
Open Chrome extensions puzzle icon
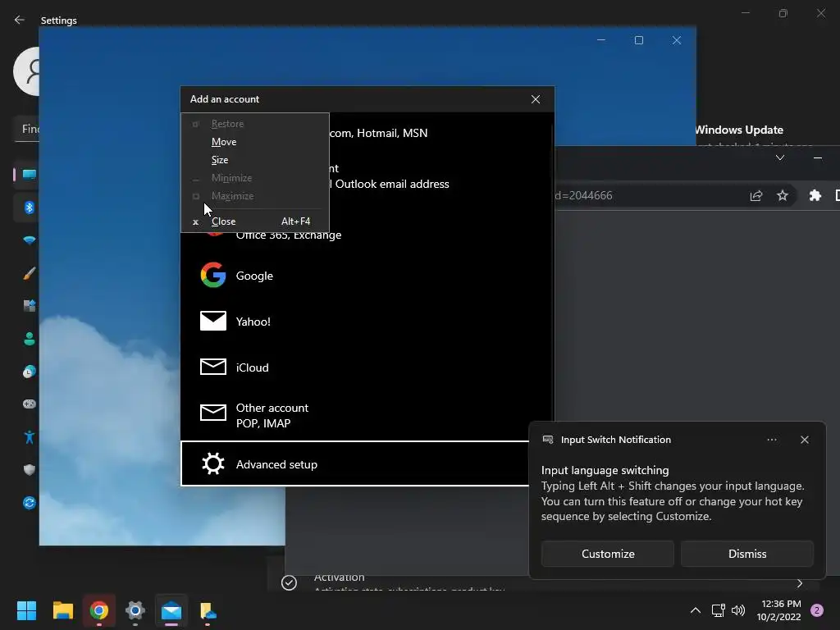click(x=815, y=195)
